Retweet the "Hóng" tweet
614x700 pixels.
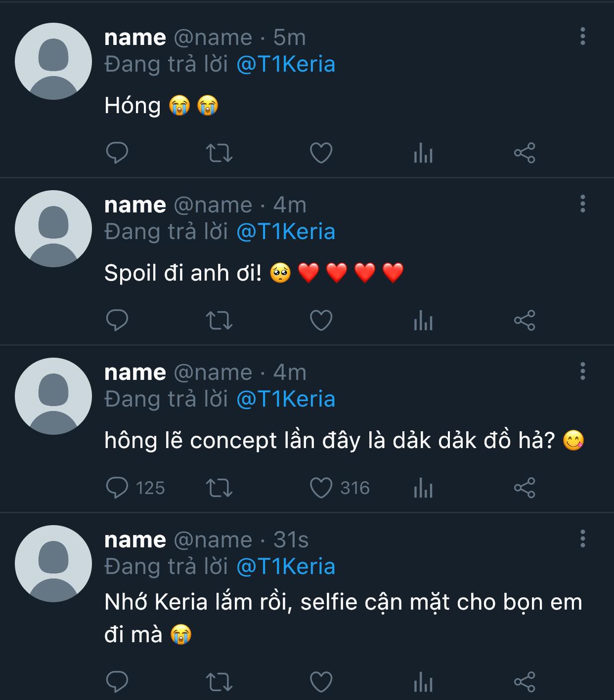click(x=219, y=153)
